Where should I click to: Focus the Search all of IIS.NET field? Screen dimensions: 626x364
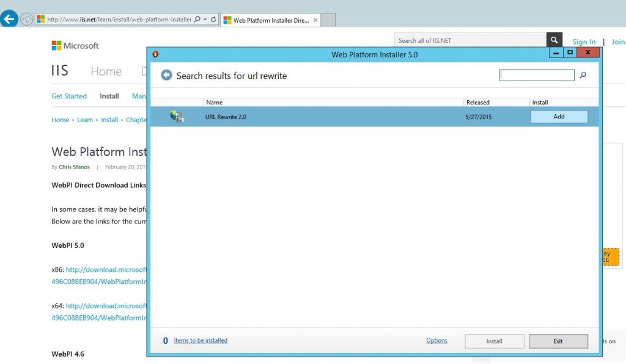tap(470, 40)
